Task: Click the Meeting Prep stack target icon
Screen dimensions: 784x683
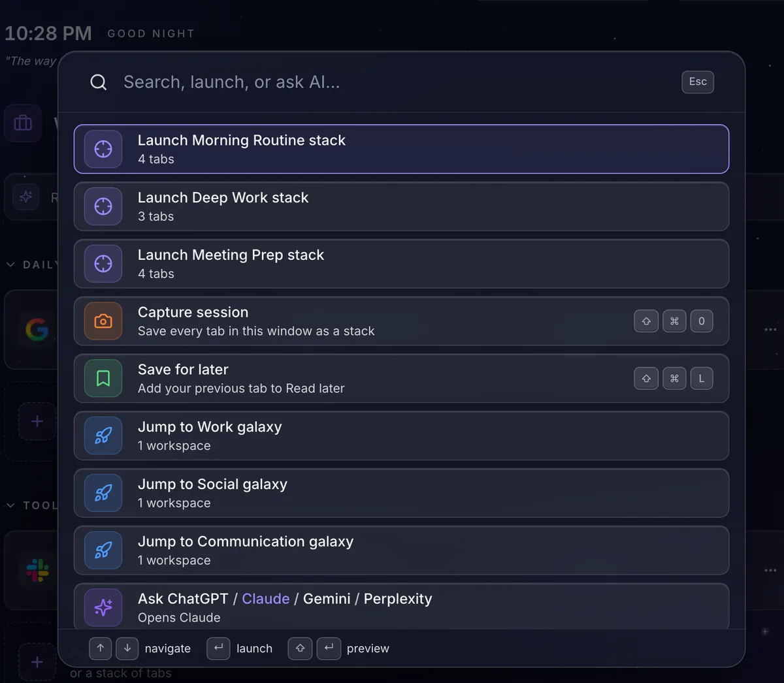Action: (x=103, y=264)
